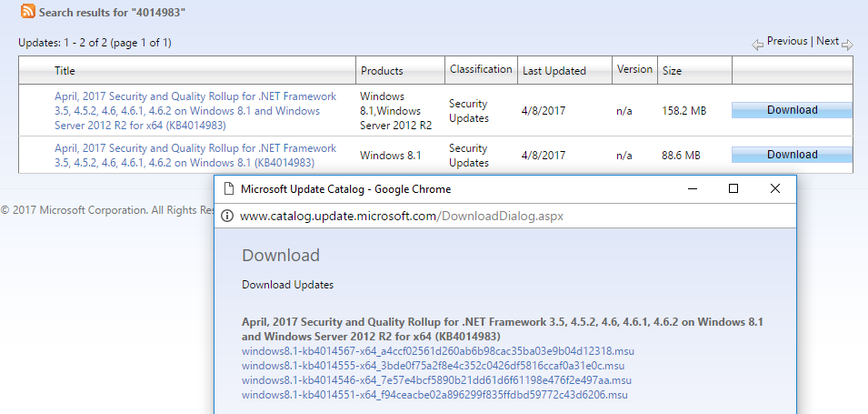This screenshot has width=868, height=414.
Task: Click Download for the 88.6 MB update
Action: (x=793, y=155)
